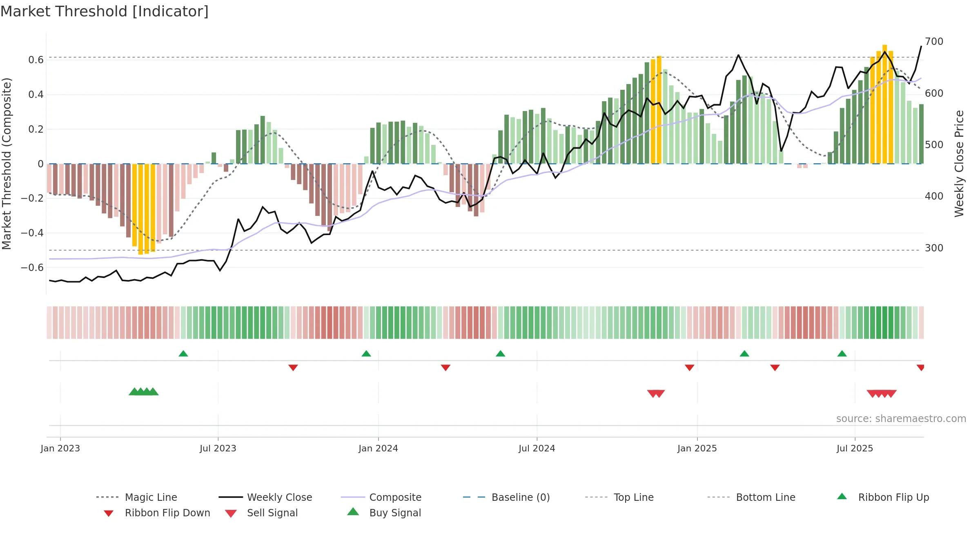980x551 pixels.
Task: Click the Weekly Close legend entry
Action: click(265, 497)
